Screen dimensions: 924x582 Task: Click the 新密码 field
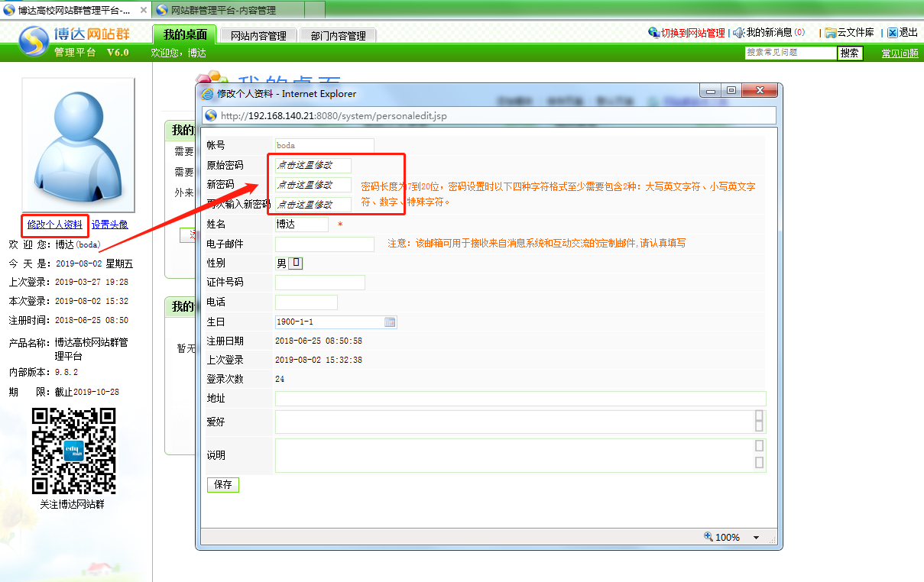tap(313, 185)
